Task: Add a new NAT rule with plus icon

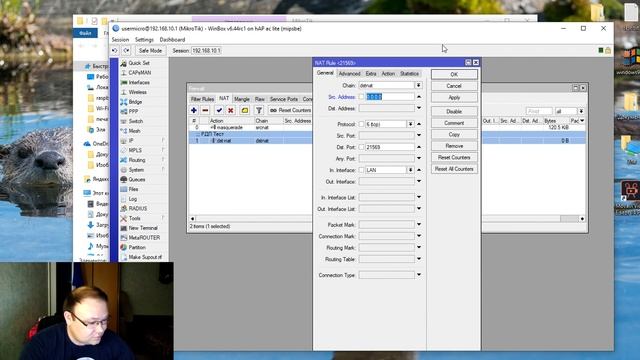Action: 193,110
